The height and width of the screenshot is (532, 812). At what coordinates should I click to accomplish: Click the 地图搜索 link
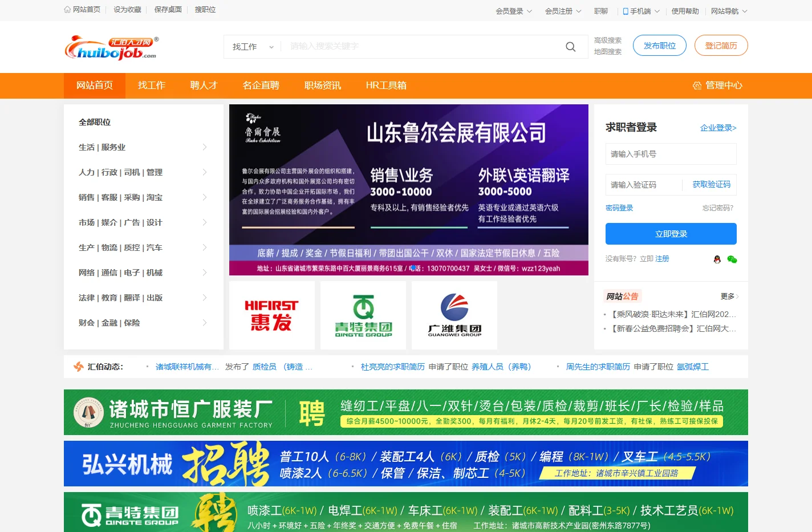608,52
